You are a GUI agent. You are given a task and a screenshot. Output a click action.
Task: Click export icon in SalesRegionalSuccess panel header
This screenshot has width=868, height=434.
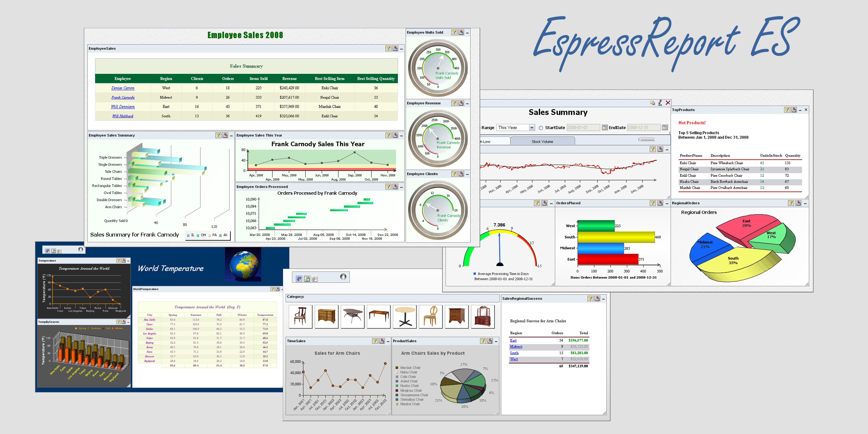click(597, 298)
